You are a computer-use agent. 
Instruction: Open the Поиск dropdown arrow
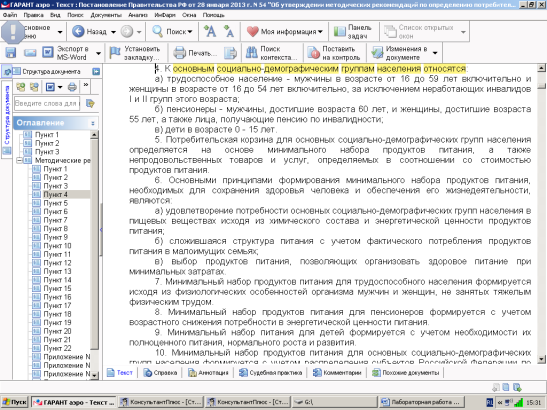pos(190,32)
